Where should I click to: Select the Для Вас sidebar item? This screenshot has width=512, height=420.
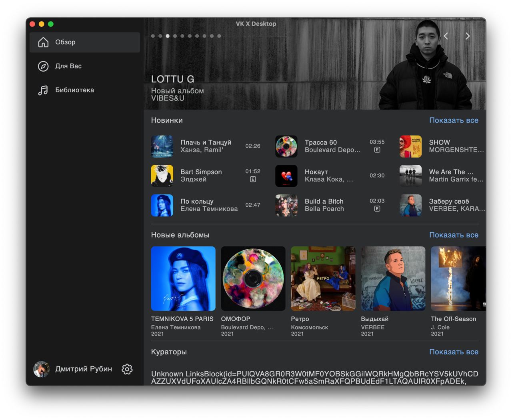85,66
